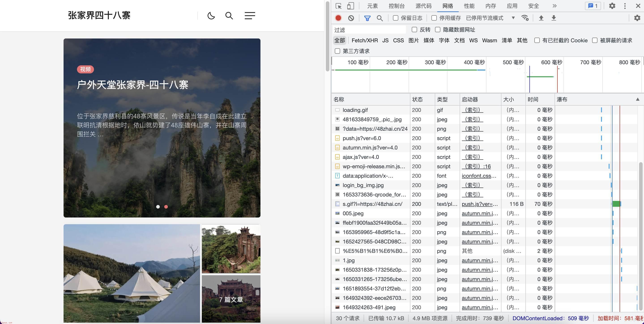
Task: Check the blocked Cookie (有已拦截的 Cookie) box
Action: point(537,40)
